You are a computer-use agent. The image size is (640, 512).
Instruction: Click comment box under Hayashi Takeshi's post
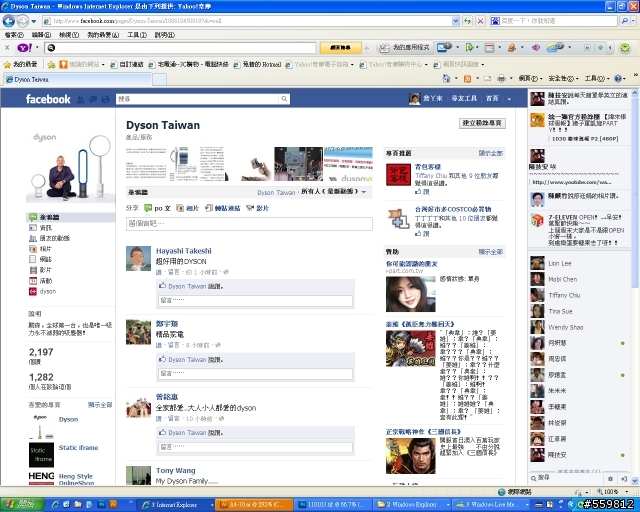coord(255,300)
